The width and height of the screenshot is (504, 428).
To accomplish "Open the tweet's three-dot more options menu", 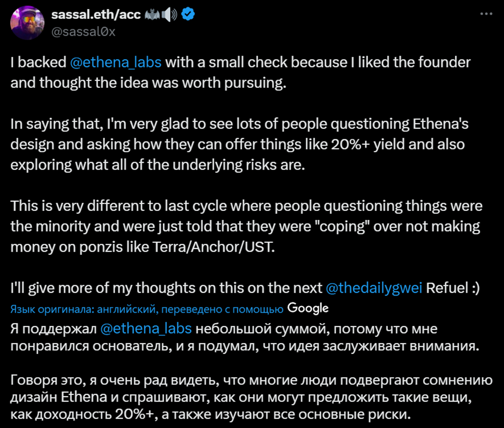I will click(x=486, y=14).
